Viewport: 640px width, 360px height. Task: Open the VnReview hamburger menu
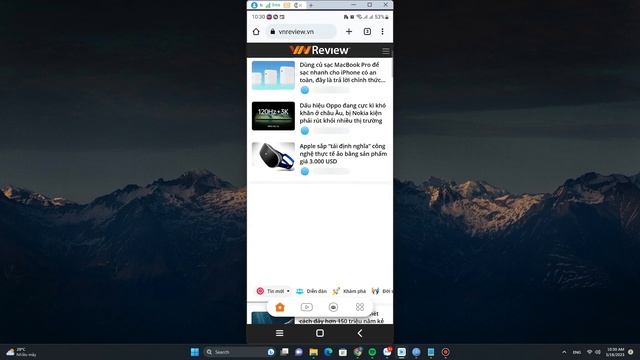click(386, 51)
